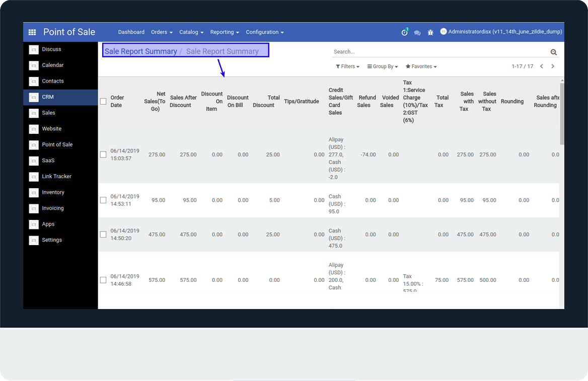588x381 pixels.
Task: Open the Orders dropdown menu
Action: 162,32
